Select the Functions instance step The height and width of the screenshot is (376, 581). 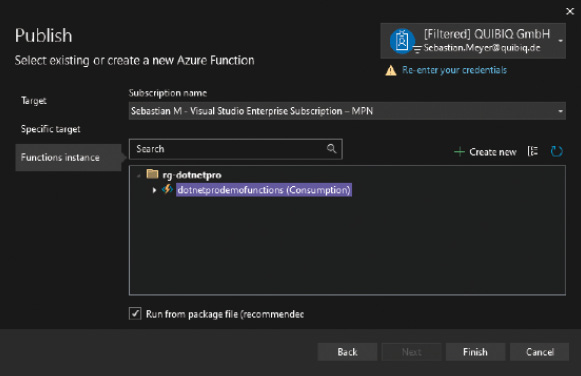tap(69, 157)
